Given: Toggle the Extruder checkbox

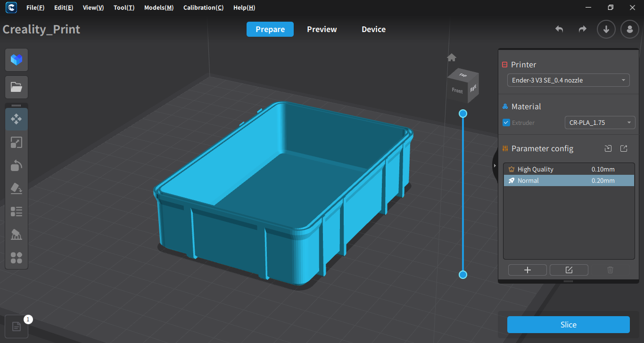Looking at the screenshot, I should pos(506,122).
